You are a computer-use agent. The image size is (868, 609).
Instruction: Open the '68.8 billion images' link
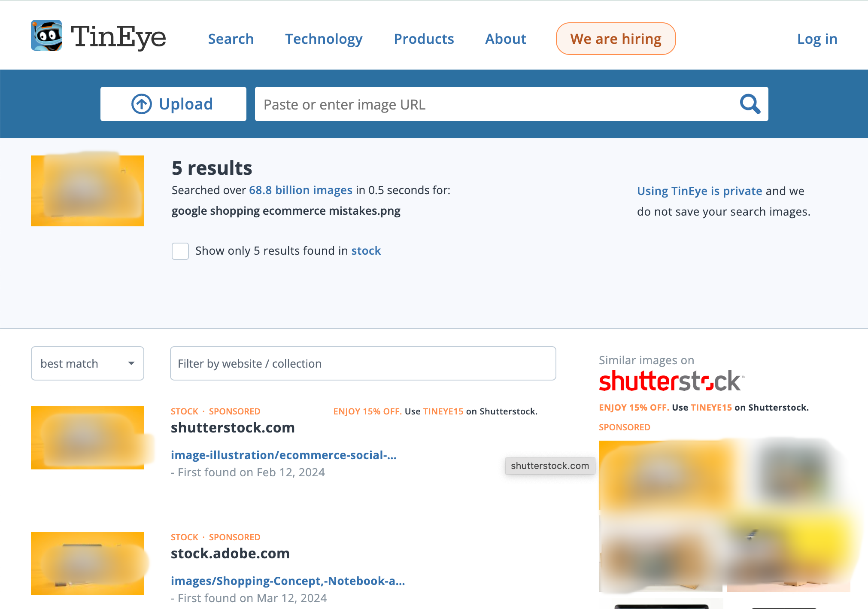[300, 190]
